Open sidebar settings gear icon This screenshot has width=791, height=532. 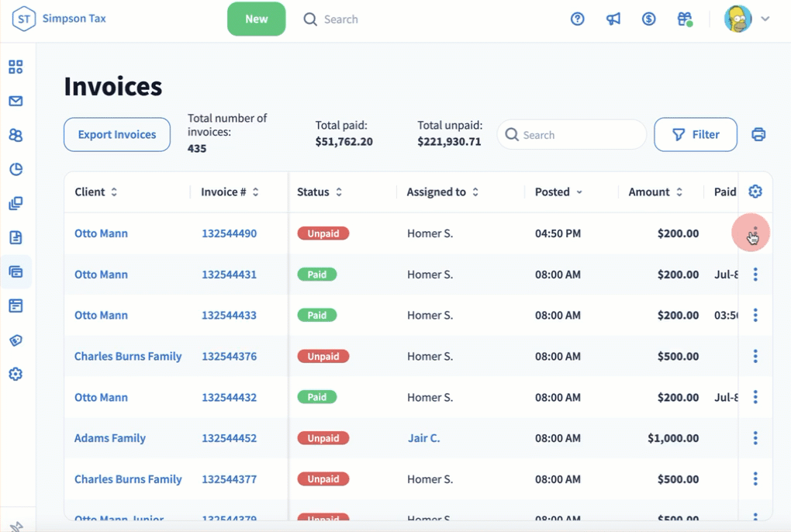[16, 375]
